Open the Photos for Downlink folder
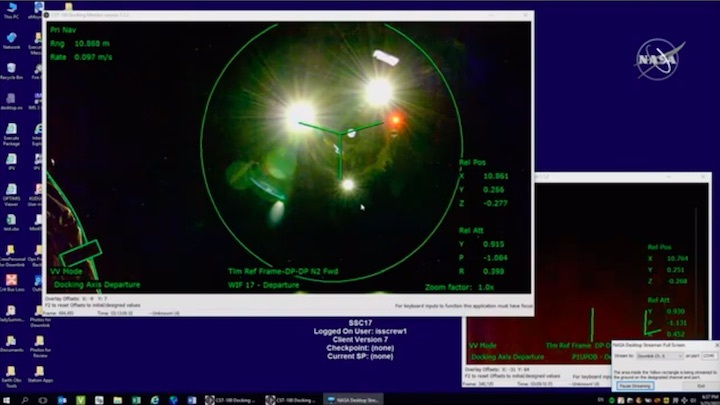The width and height of the screenshot is (720, 405). [x=40, y=316]
